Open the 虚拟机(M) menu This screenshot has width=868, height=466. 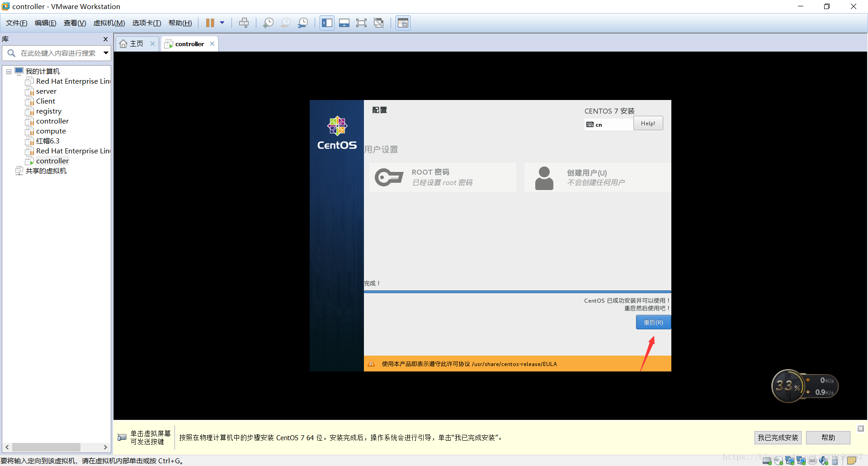109,23
